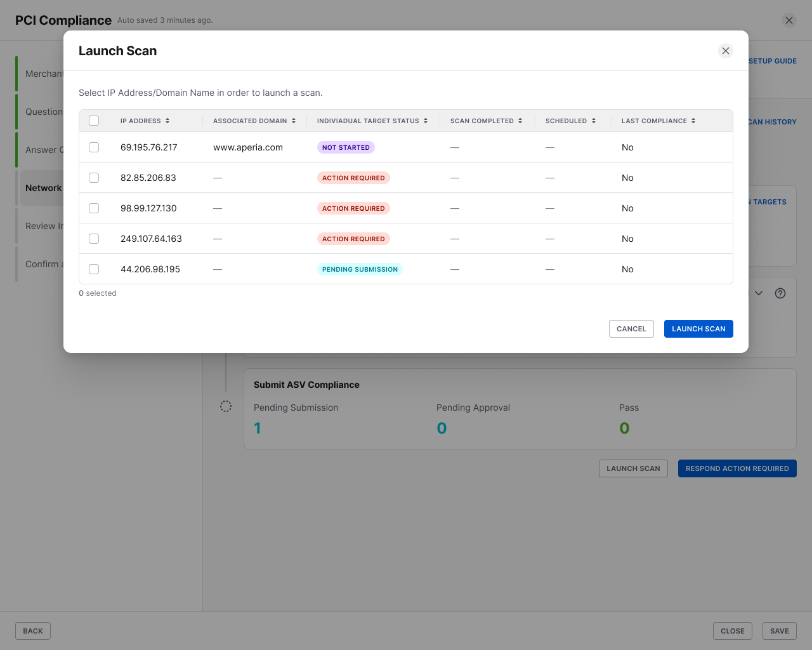
Task: Click the 0 selected label
Action: (x=98, y=293)
